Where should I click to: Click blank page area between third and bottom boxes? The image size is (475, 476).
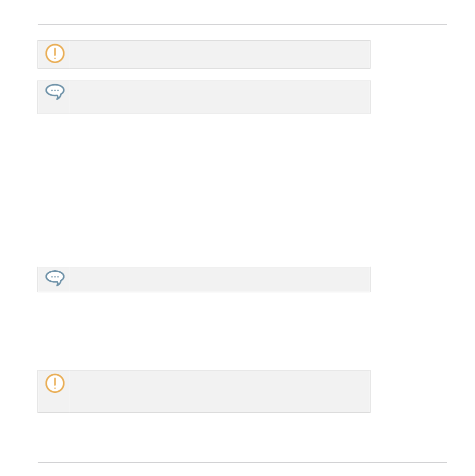(x=204, y=331)
